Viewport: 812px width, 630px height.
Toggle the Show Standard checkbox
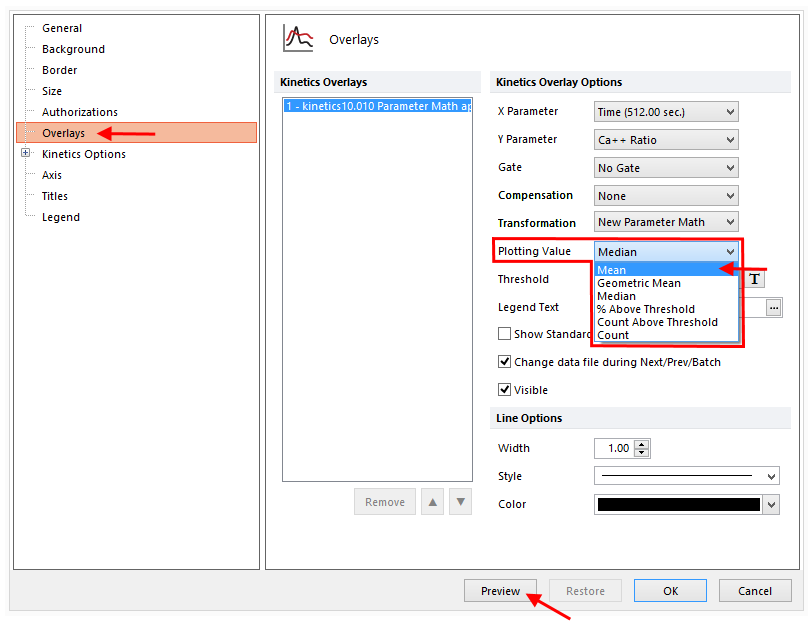[x=505, y=334]
